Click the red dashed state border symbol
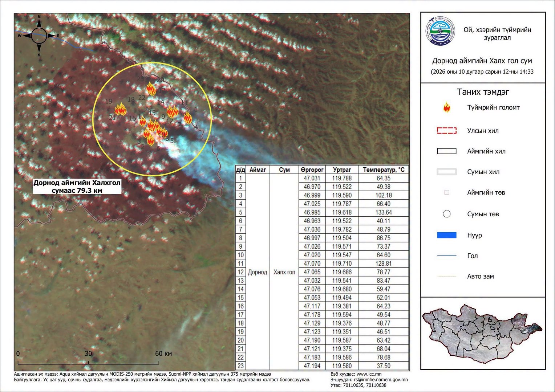The width and height of the screenshot is (555, 392). pyautogui.click(x=447, y=131)
